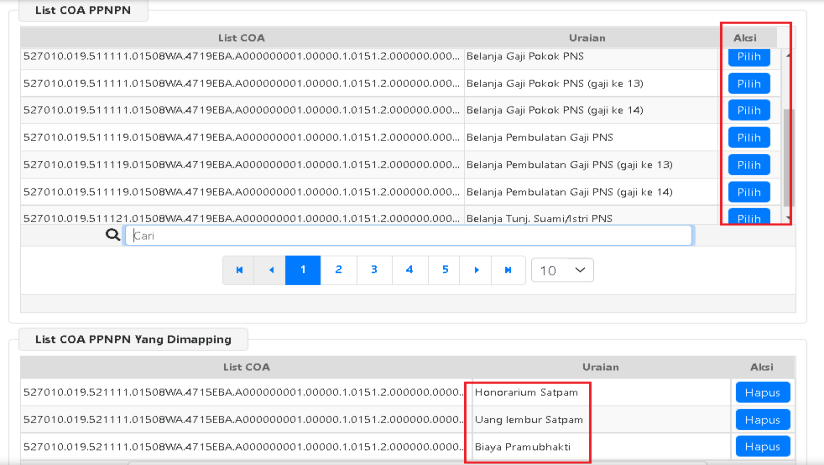Select page 2 in pagination

click(339, 270)
